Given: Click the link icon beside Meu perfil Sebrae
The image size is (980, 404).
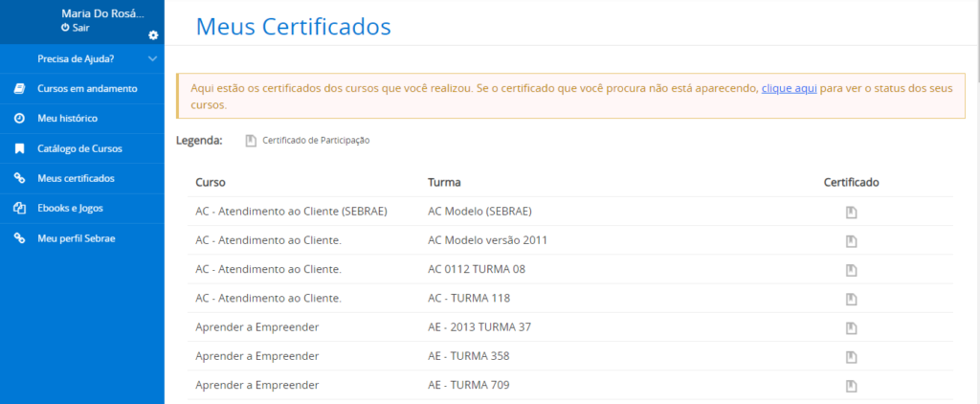Looking at the screenshot, I should click(x=19, y=238).
